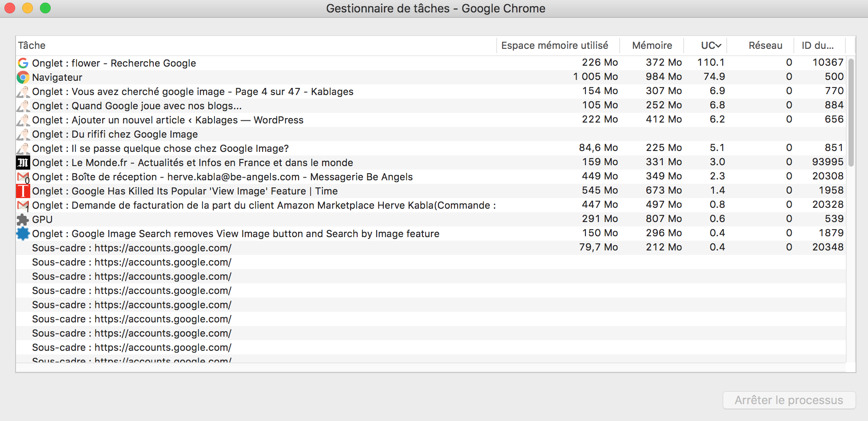
Task: Click the 'Arrêter le processus' button
Action: coord(789,400)
